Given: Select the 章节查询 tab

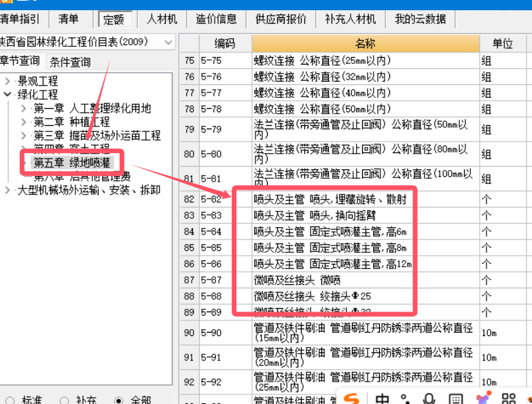Looking at the screenshot, I should (x=20, y=61).
